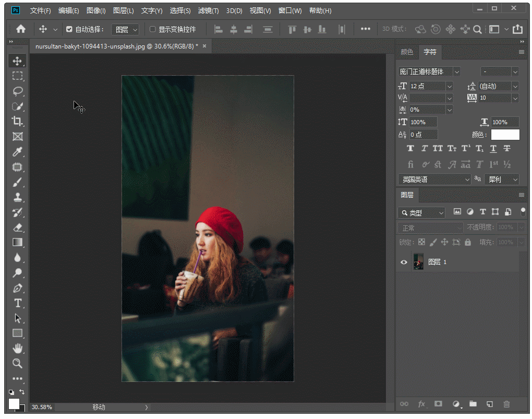Select the Move tool in the toolbox
This screenshot has width=532, height=419.
pyautogui.click(x=17, y=61)
